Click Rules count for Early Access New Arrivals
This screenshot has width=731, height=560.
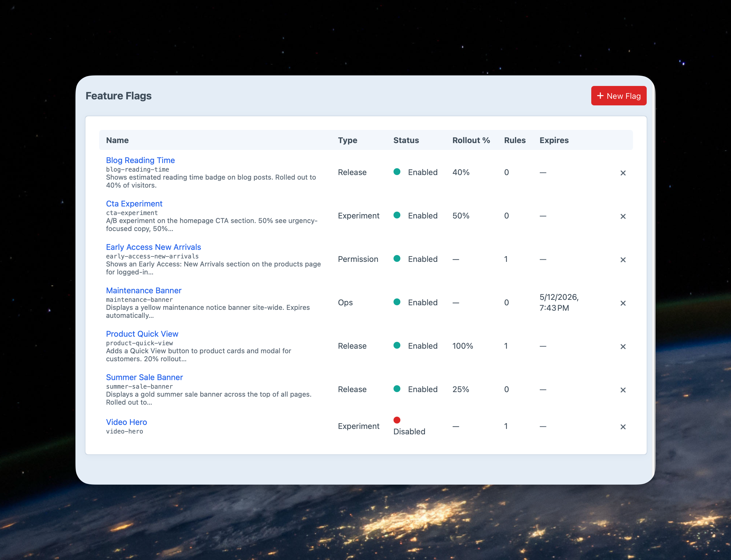click(506, 259)
